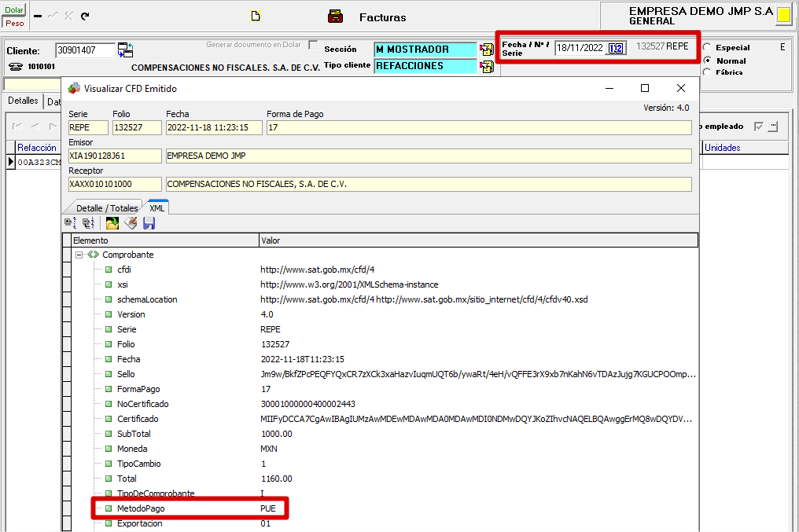The height and width of the screenshot is (532, 799).
Task: Click the next-record navigation arrow
Action: coord(53,127)
